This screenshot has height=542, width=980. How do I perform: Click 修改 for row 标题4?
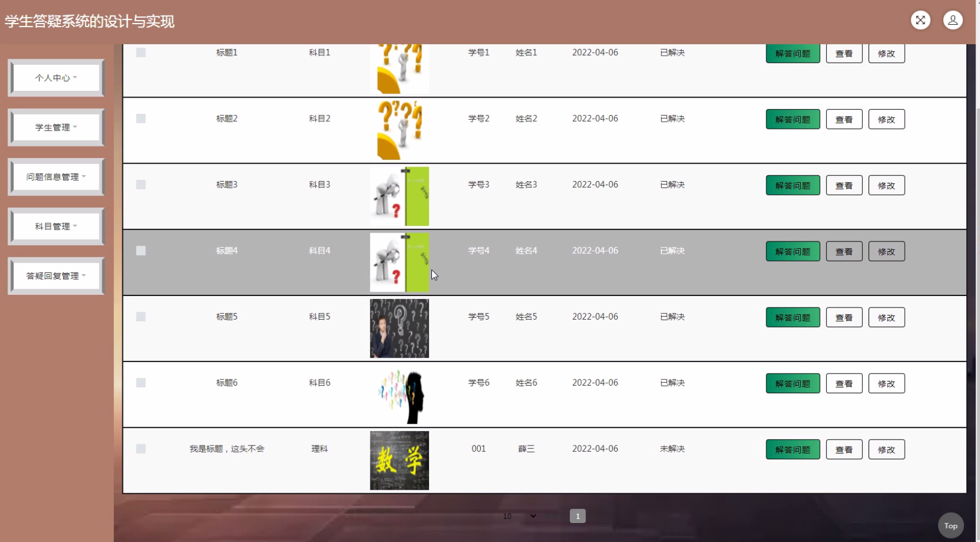click(886, 251)
